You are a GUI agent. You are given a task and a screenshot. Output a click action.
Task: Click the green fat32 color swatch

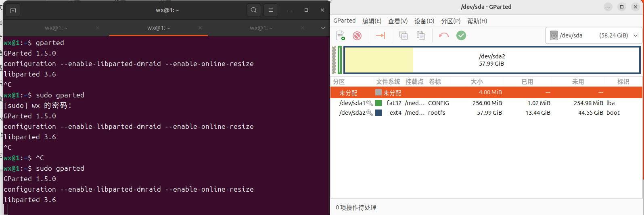tap(378, 103)
